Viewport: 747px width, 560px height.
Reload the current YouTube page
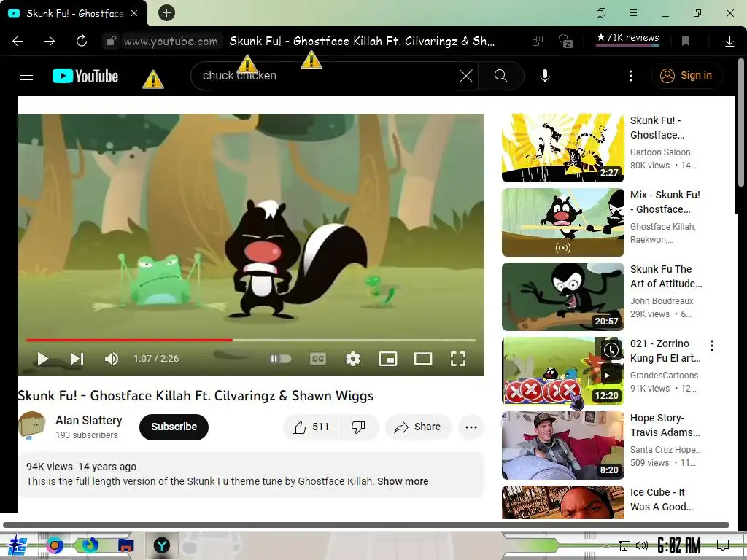[82, 41]
